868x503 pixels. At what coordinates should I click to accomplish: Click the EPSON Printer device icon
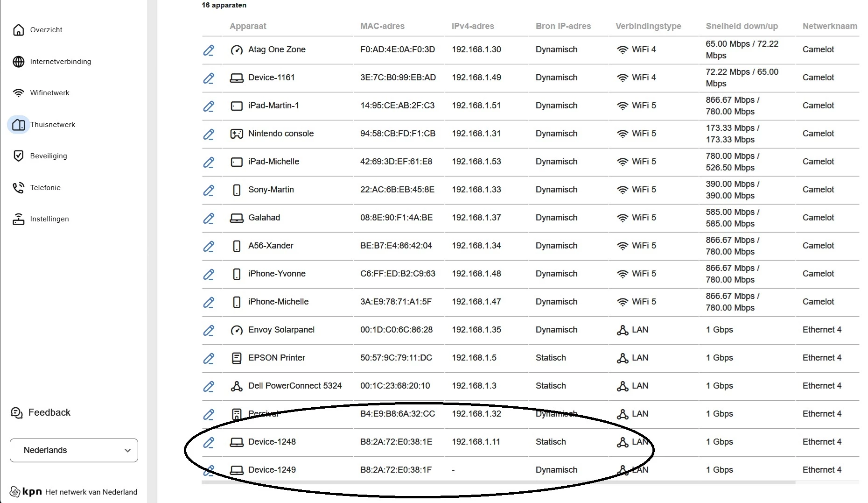[237, 358]
